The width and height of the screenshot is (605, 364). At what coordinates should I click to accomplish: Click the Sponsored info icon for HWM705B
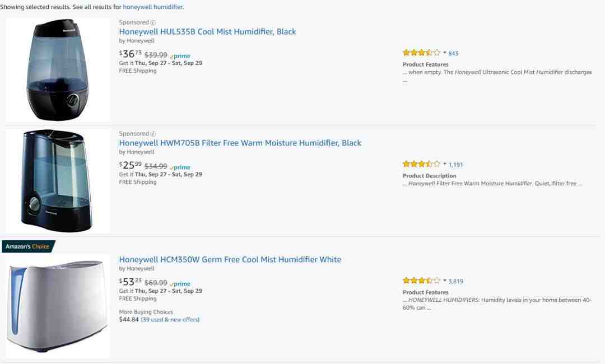click(x=153, y=134)
